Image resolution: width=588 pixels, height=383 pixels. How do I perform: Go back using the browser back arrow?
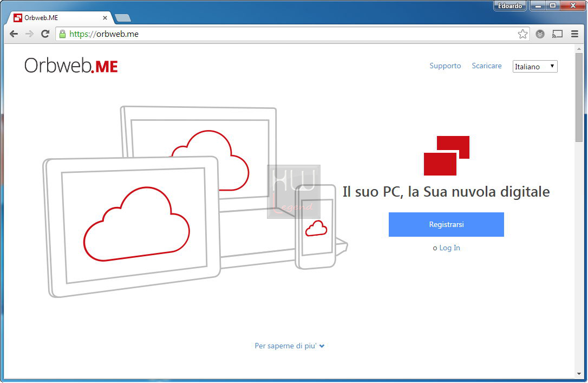pyautogui.click(x=14, y=34)
